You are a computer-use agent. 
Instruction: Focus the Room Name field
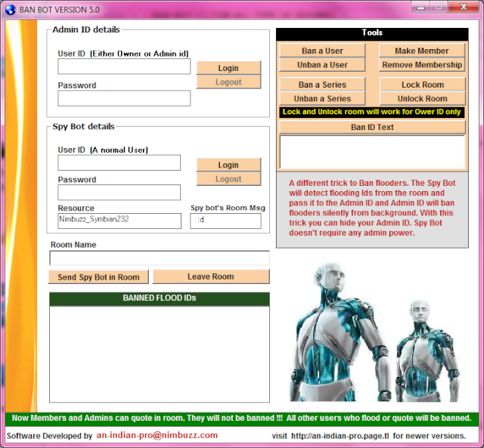tap(160, 258)
